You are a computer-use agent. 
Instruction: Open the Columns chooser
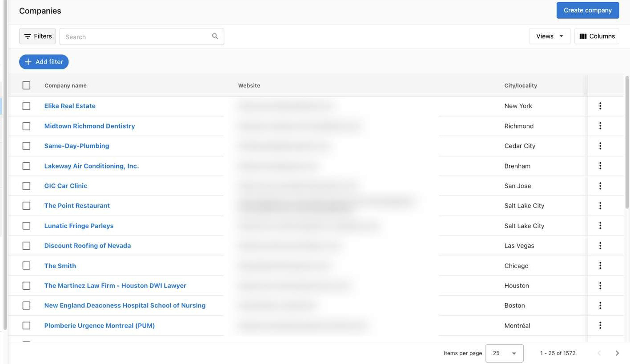(x=597, y=36)
